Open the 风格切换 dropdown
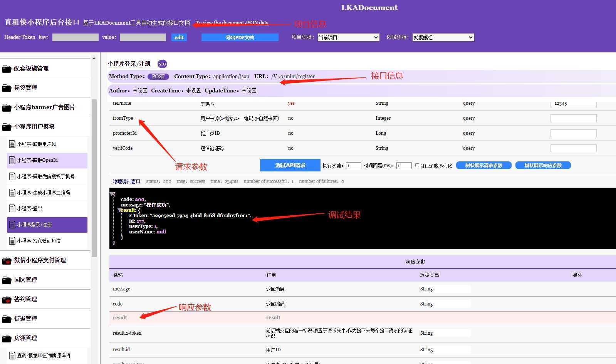Viewport: 616px width, 364px height. [x=443, y=37]
